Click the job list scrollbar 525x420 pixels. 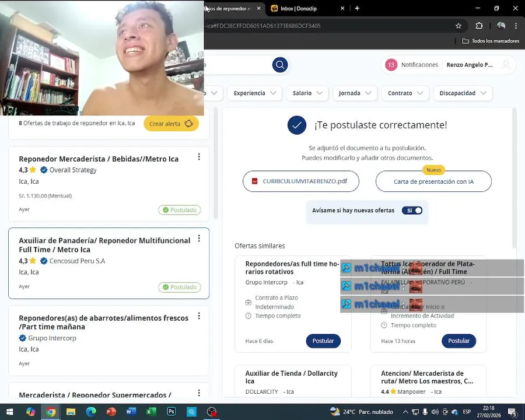[216, 163]
